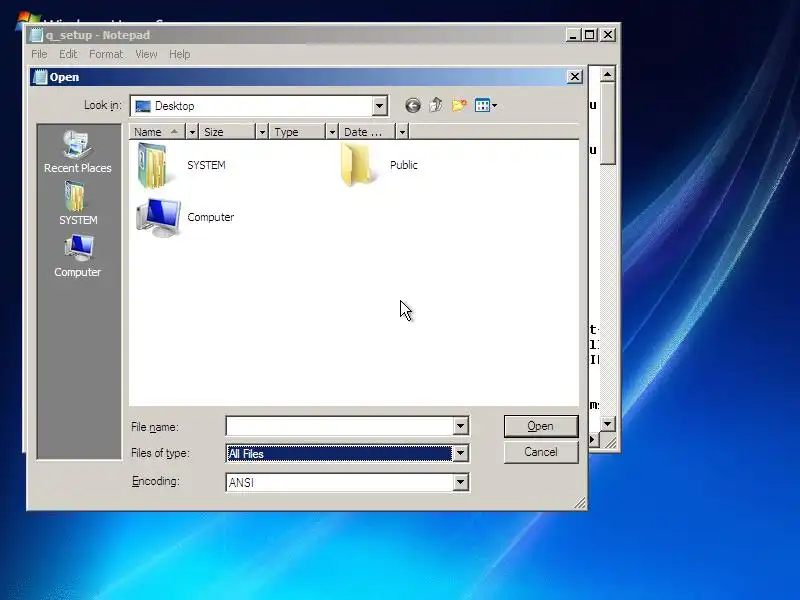
Task: Close the Open dialog
Action: coord(574,77)
